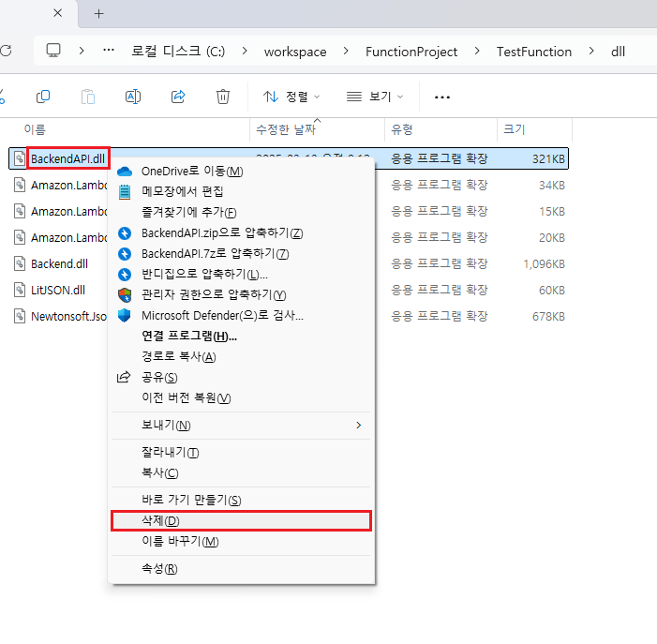Click the 1,096KB size of Backend.dll
Viewport: 657px width, 644px height.
[544, 264]
